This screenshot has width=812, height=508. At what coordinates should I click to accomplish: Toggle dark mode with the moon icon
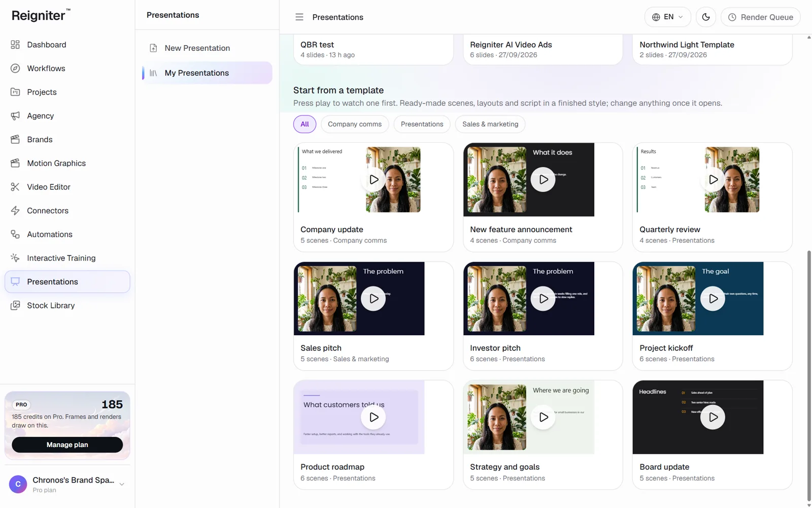pos(706,17)
